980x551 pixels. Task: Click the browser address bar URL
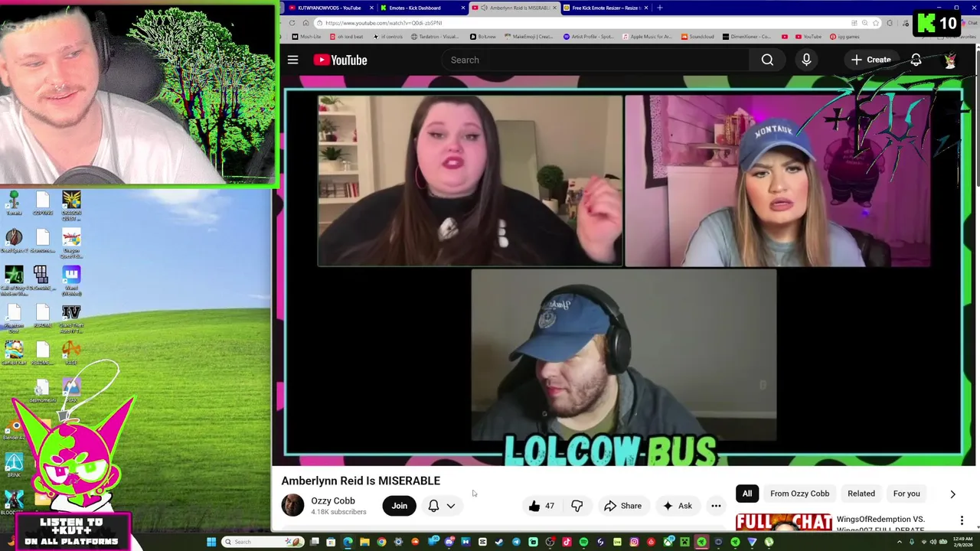click(383, 23)
